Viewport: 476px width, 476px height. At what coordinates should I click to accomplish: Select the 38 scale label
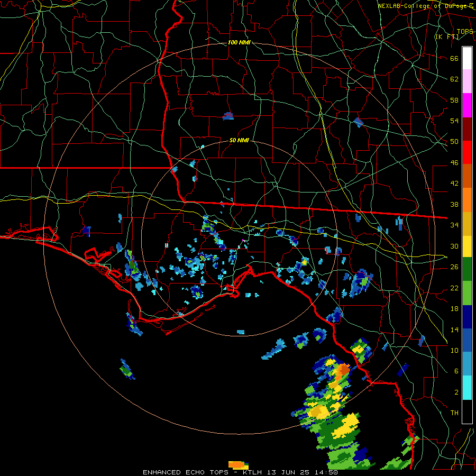[454, 204]
